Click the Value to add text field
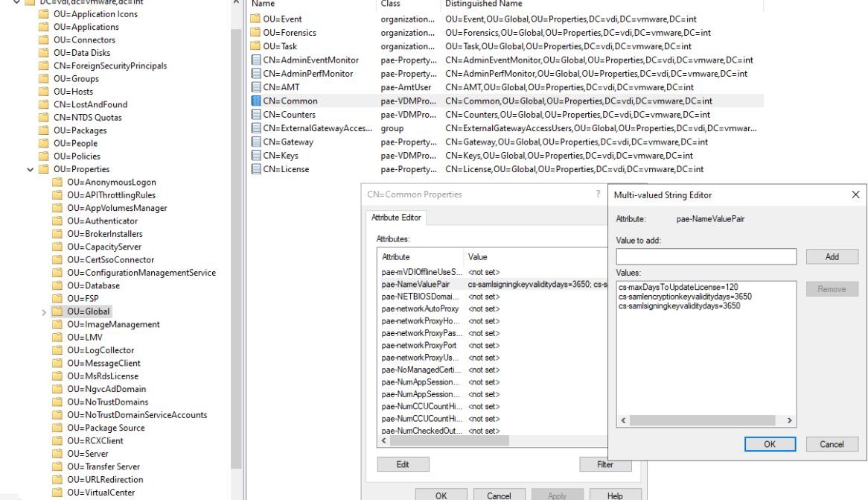 click(707, 256)
